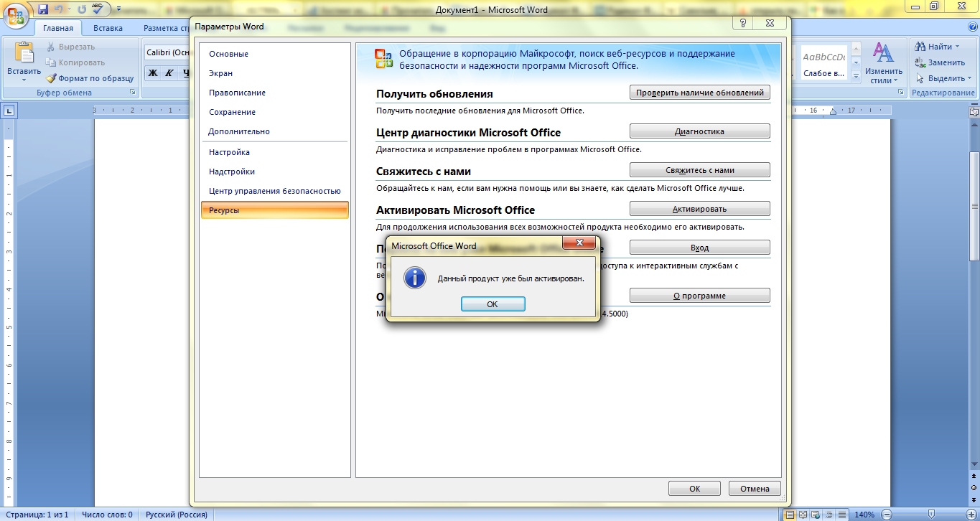
Task: Click Копировать in the clipboard group
Action: 75,62
